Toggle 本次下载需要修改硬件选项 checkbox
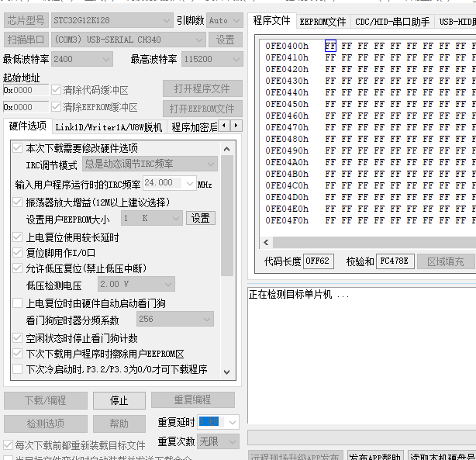 (17, 148)
